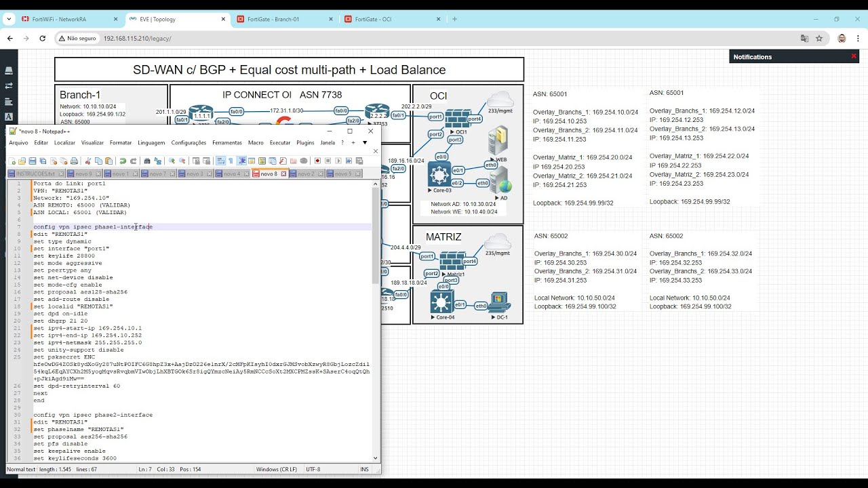Click the Print icon in Notepad++ toolbar
This screenshot has width=868, height=488.
pyautogui.click(x=74, y=161)
